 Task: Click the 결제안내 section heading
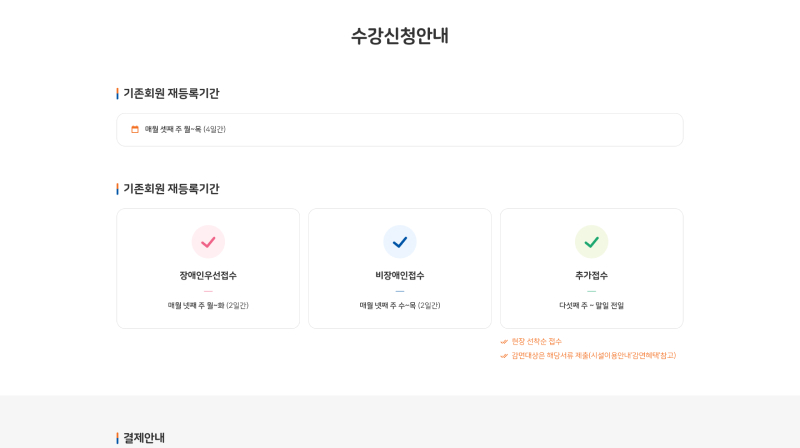click(144, 438)
